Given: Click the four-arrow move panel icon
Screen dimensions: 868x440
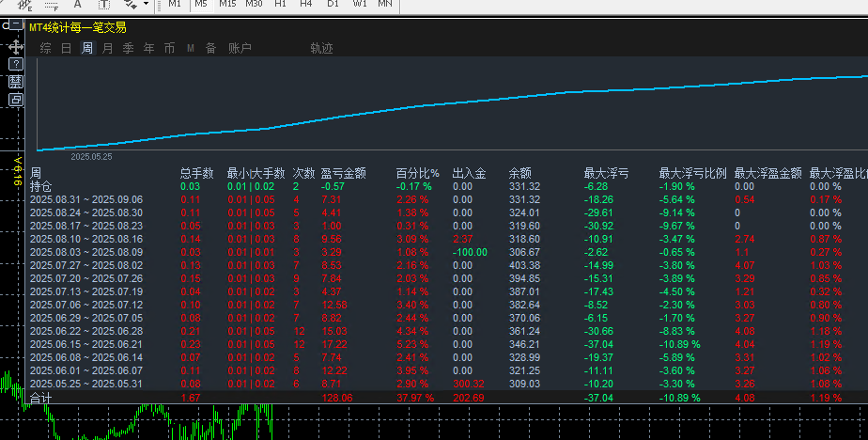Looking at the screenshot, I should (x=16, y=46).
